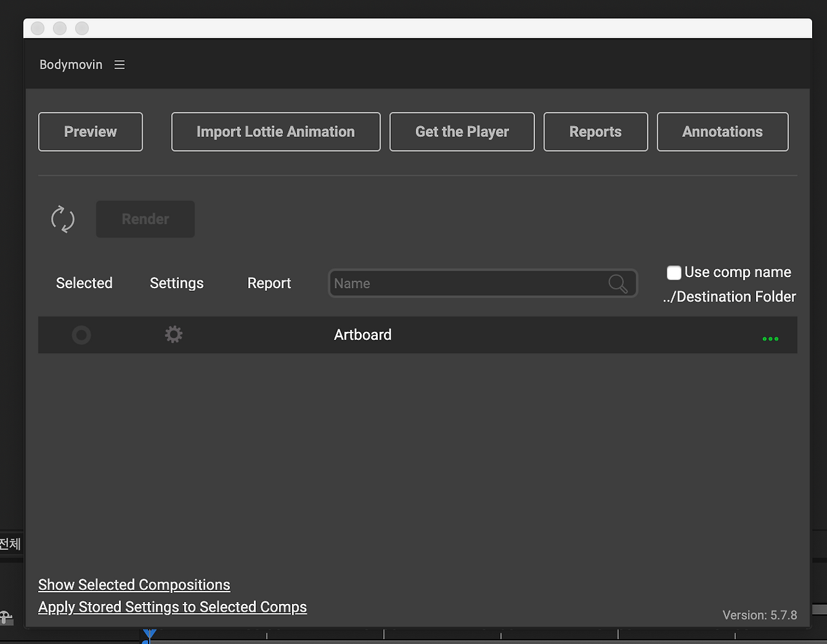Click Apply Stored Settings to Selected Comps
The width and height of the screenshot is (827, 644).
[173, 607]
